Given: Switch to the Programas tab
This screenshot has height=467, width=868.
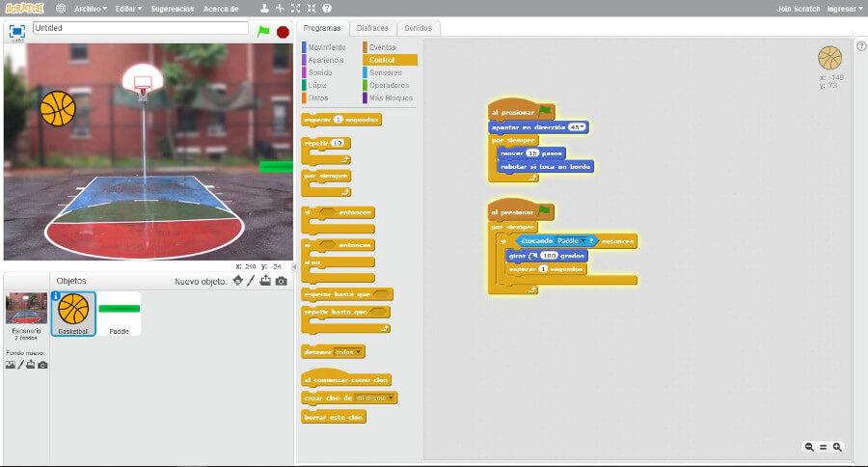Looking at the screenshot, I should (322, 28).
